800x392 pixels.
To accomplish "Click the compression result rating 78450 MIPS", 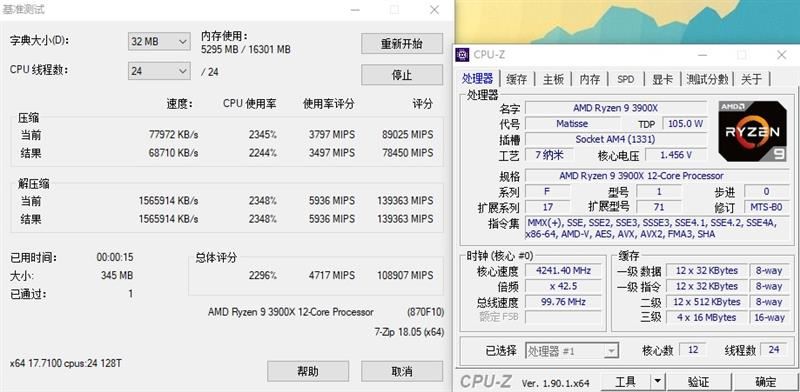I will tap(407, 153).
